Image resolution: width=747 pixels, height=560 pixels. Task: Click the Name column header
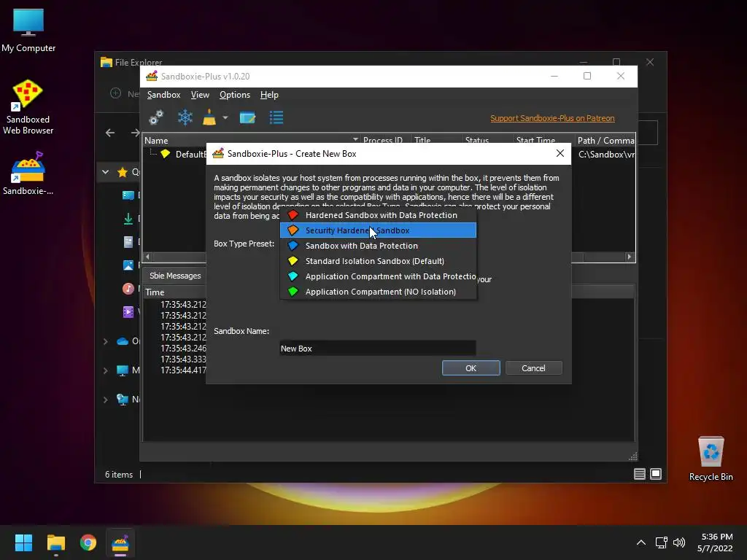156,141
